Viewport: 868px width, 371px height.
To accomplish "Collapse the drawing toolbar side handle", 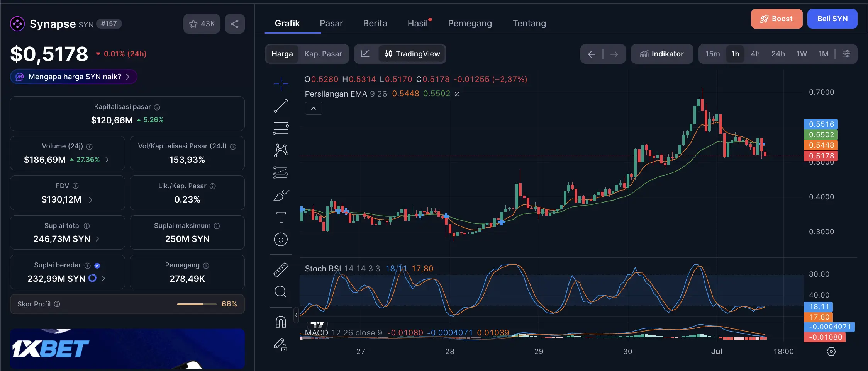I will click(x=296, y=315).
